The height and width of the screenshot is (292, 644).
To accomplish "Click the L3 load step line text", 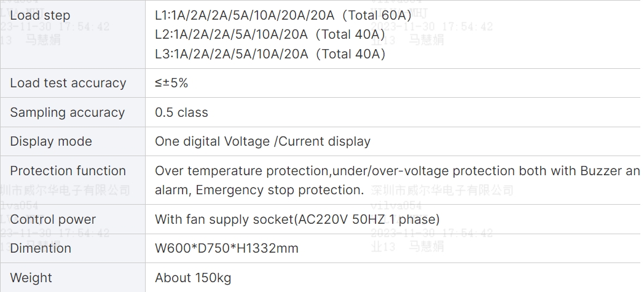I will point(270,54).
